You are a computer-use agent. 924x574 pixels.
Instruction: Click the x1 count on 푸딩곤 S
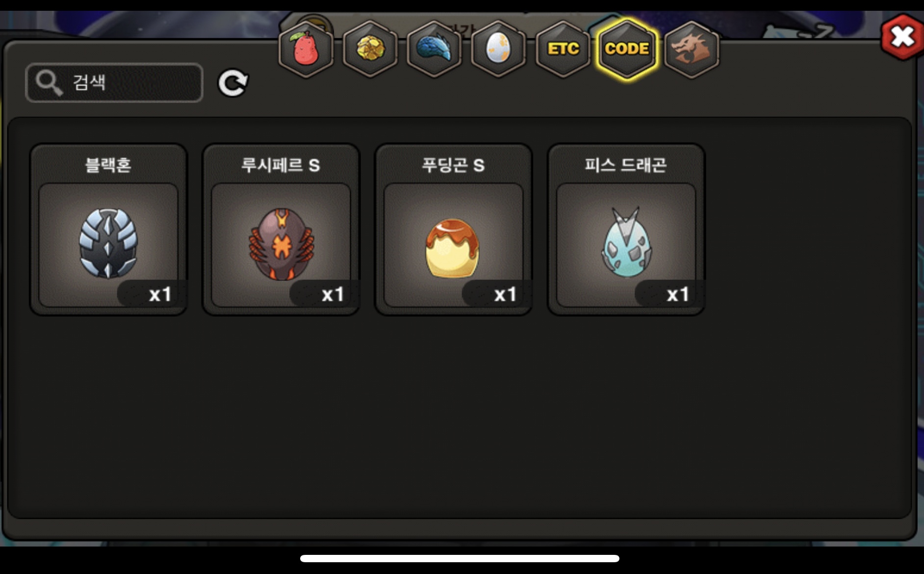[505, 294]
